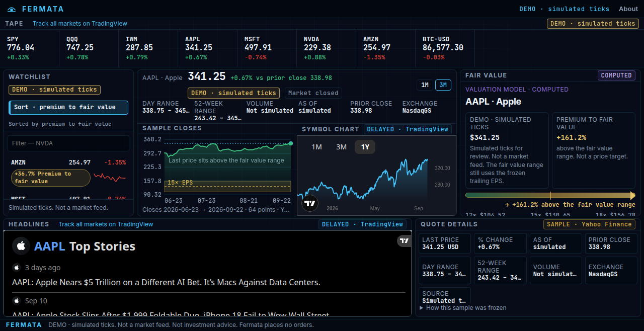Click the 'EXCHANGE NasdaqGS' cell in Quote Details

pos(611,271)
